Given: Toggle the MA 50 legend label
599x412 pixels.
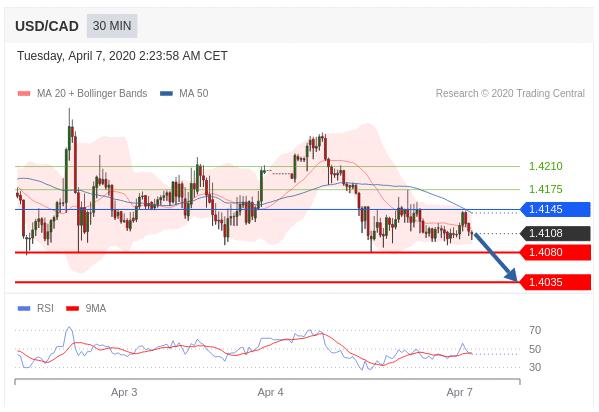Looking at the screenshot, I should point(194,94).
